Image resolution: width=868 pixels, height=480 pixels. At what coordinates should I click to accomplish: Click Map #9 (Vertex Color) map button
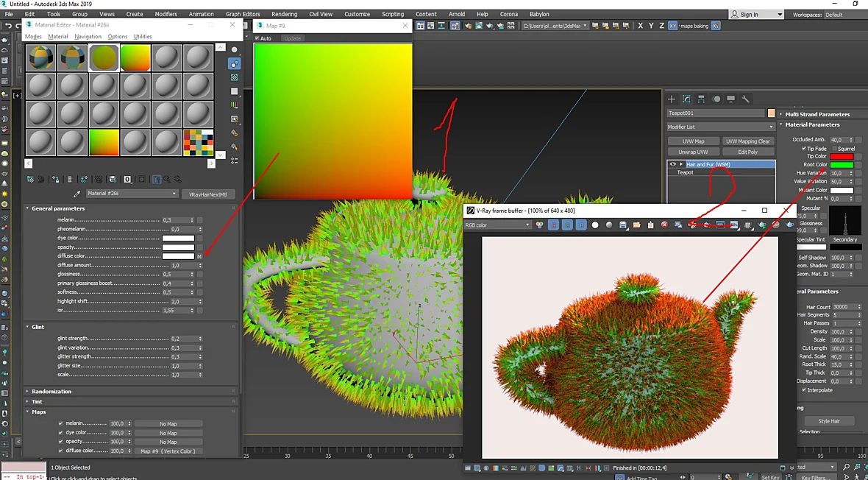click(x=168, y=451)
